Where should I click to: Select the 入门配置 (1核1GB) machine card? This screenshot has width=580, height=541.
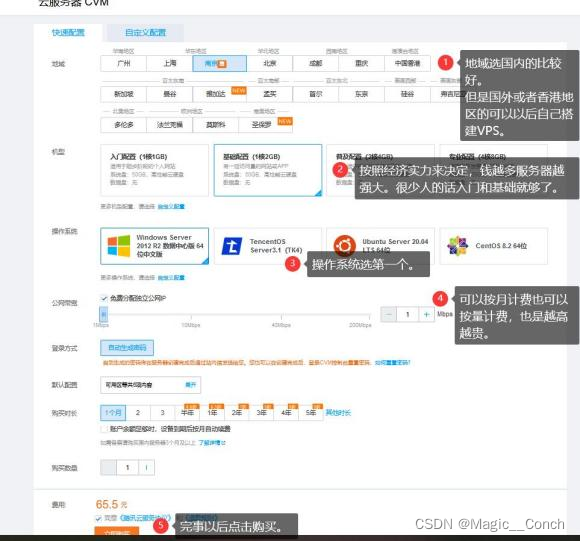tap(155, 170)
